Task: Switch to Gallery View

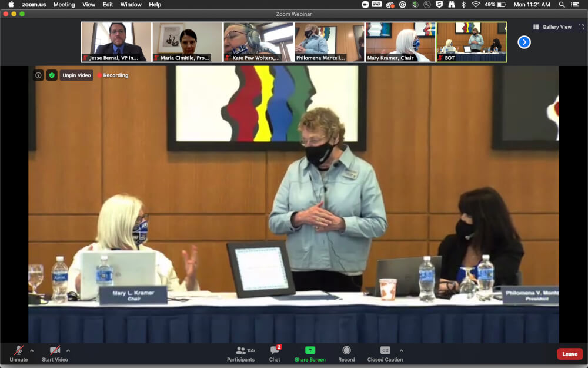Action: coord(552,27)
